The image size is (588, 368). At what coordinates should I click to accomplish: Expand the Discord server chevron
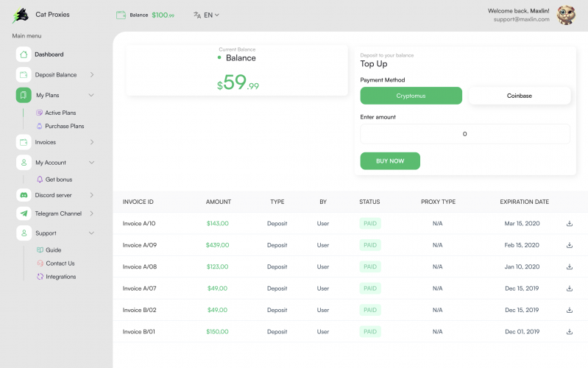pyautogui.click(x=92, y=195)
